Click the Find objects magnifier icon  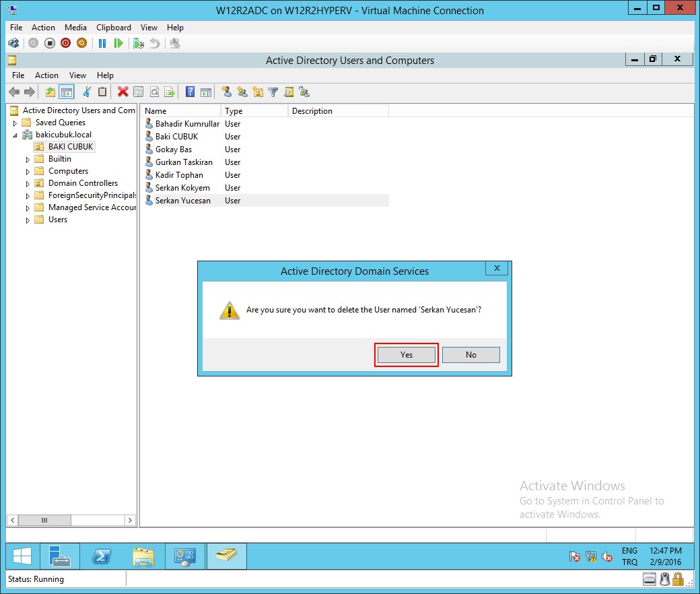point(289,92)
